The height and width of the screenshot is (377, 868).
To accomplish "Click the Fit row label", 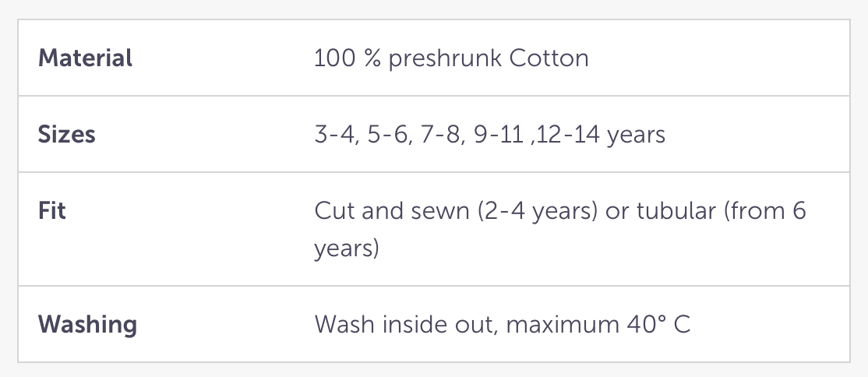I will pyautogui.click(x=51, y=211).
